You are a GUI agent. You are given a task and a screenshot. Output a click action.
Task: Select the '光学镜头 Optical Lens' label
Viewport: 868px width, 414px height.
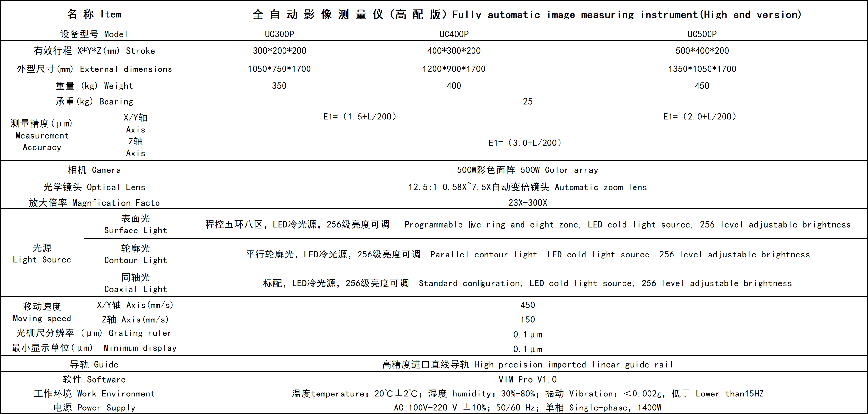[94, 187]
